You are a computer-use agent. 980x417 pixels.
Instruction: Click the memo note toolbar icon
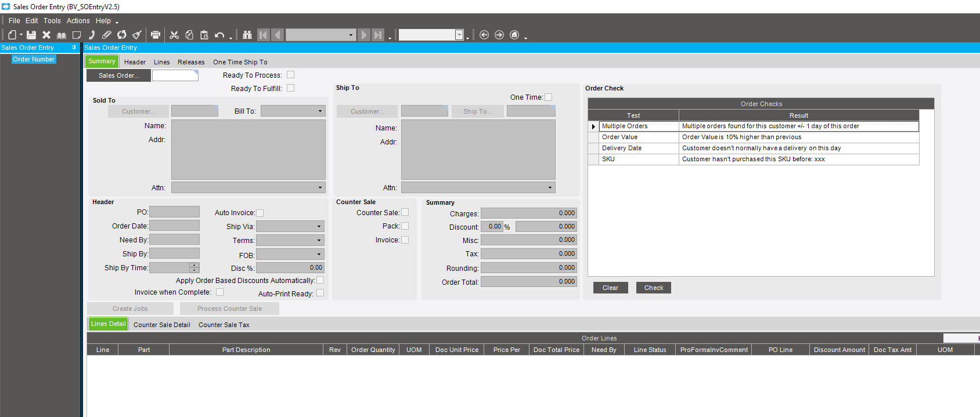(x=77, y=35)
